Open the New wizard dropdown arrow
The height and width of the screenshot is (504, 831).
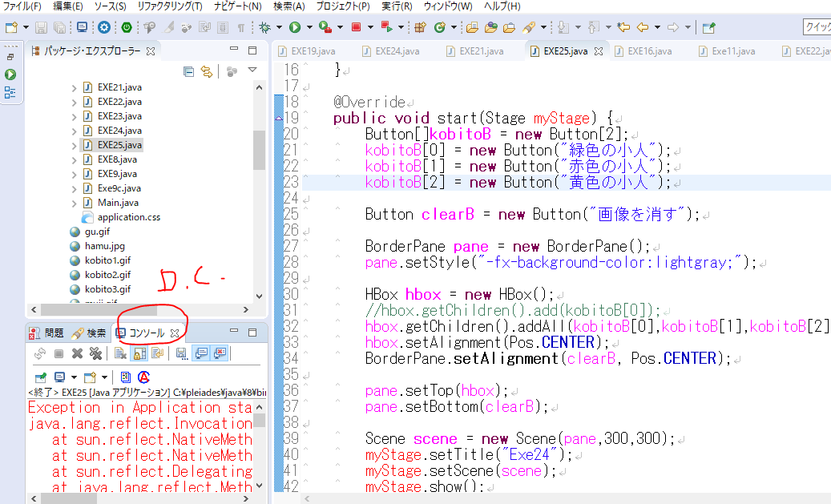pyautogui.click(x=26, y=27)
